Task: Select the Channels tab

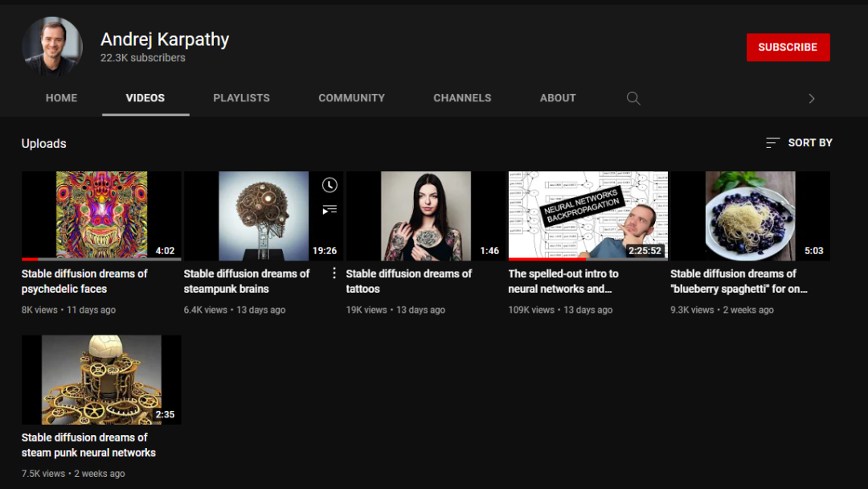Action: (462, 98)
